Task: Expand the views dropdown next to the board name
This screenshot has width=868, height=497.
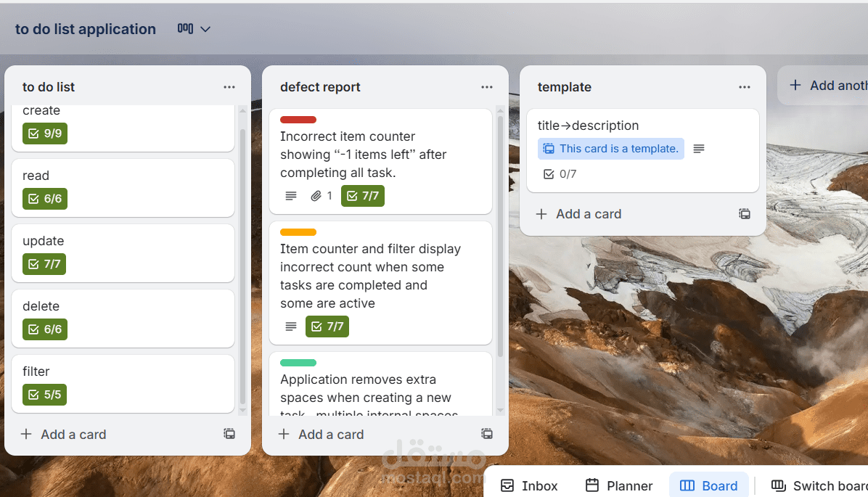Action: tap(205, 28)
